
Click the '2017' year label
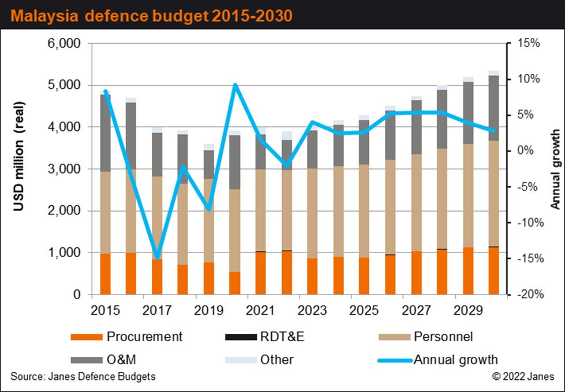(x=157, y=310)
